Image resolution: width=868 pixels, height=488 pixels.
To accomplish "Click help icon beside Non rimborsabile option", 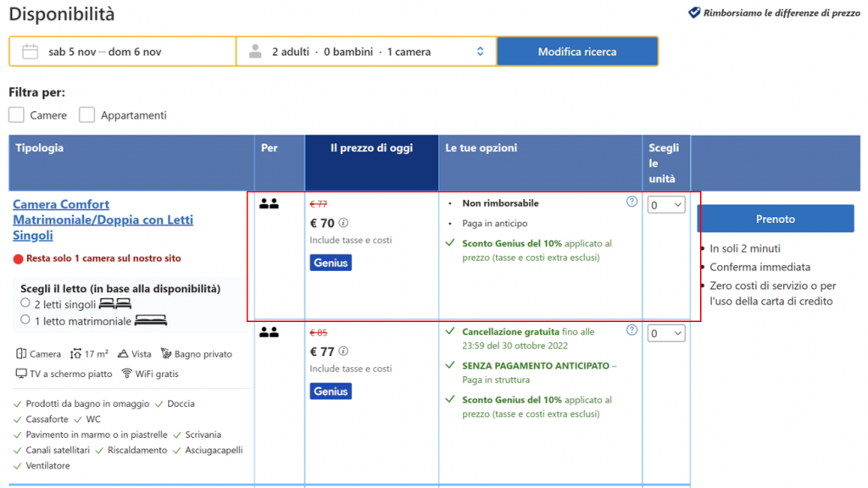I will (632, 202).
